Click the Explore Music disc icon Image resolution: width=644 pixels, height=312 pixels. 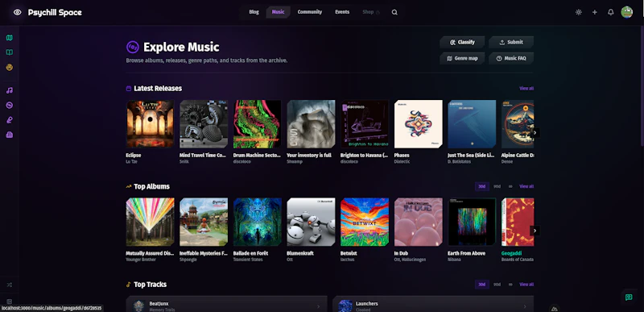(x=133, y=48)
